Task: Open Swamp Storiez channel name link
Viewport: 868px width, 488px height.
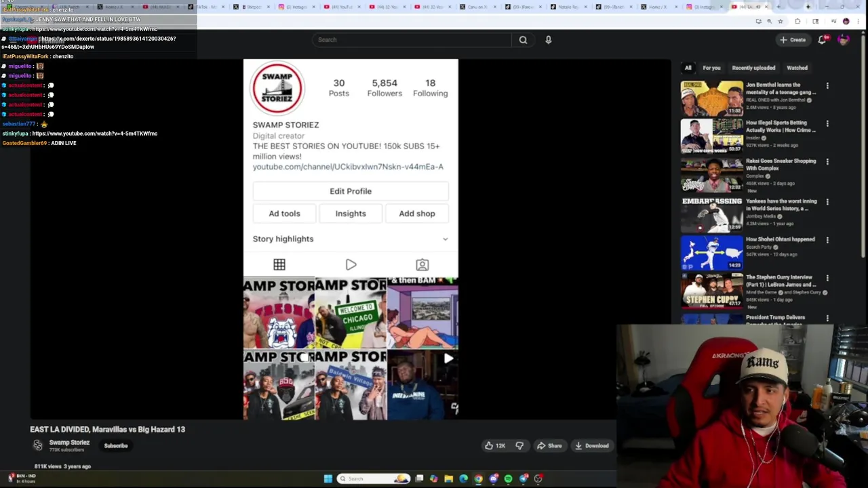Action: coord(69,443)
